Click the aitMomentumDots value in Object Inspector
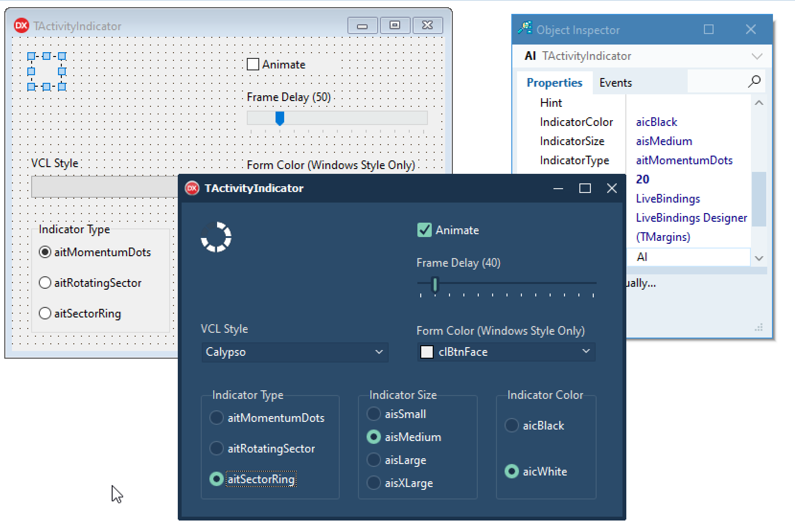 tap(684, 160)
